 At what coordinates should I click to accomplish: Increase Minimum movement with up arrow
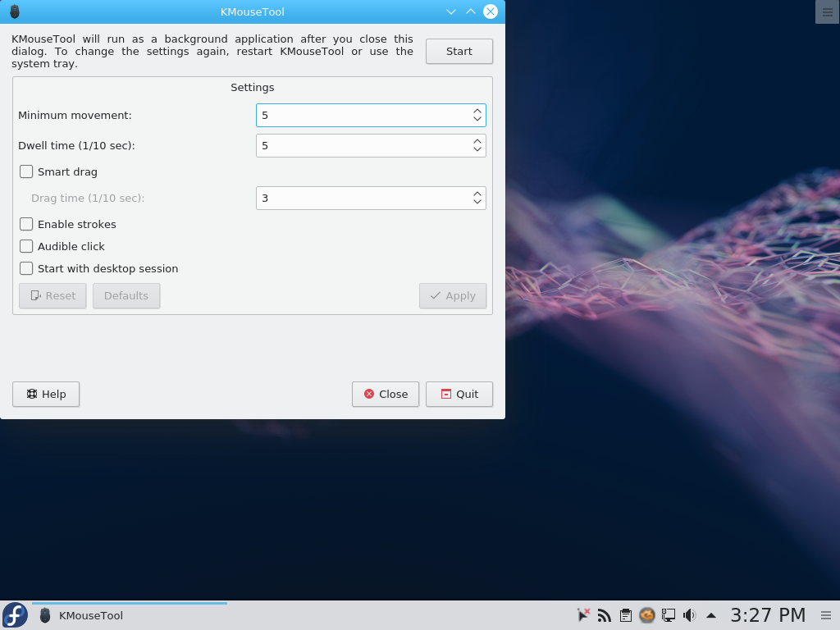click(477, 112)
